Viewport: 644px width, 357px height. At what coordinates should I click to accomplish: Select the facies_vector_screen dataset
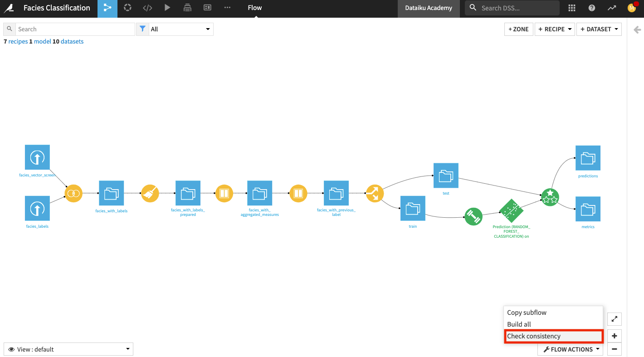pyautogui.click(x=37, y=157)
